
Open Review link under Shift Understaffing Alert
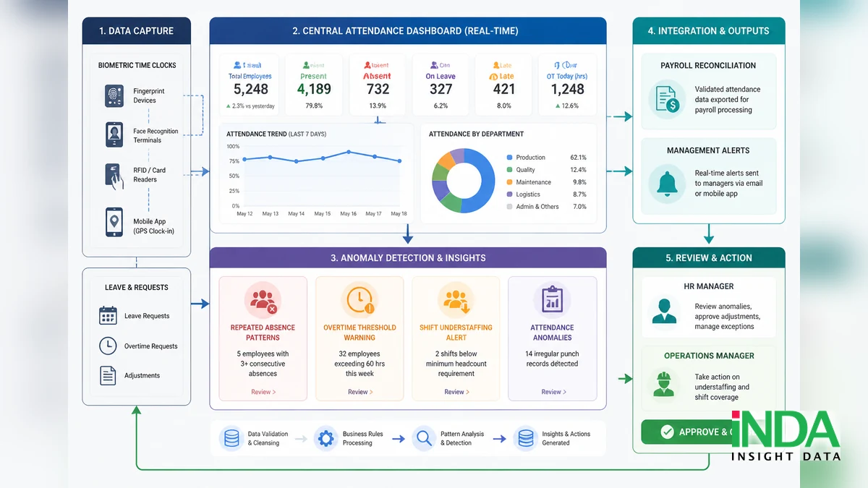coord(456,392)
